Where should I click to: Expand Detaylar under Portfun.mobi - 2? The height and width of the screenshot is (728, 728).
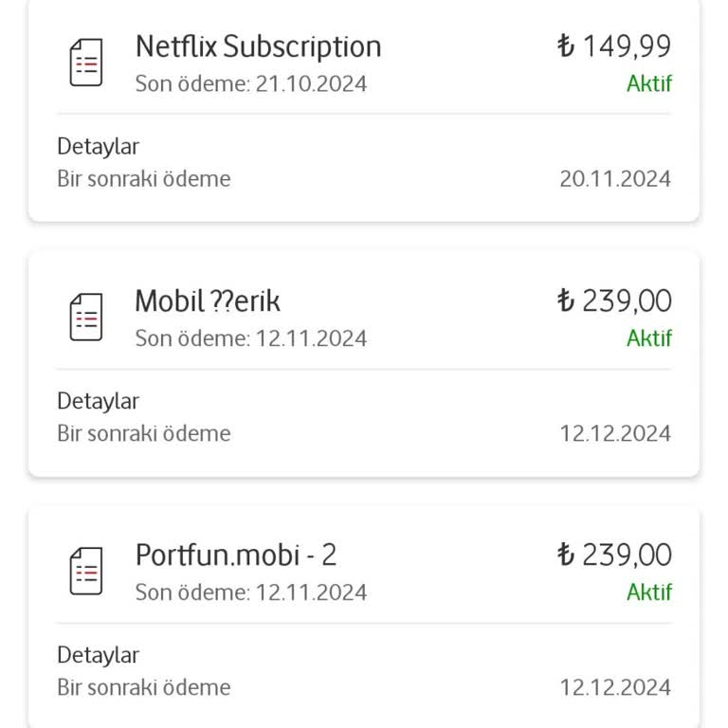(x=99, y=655)
